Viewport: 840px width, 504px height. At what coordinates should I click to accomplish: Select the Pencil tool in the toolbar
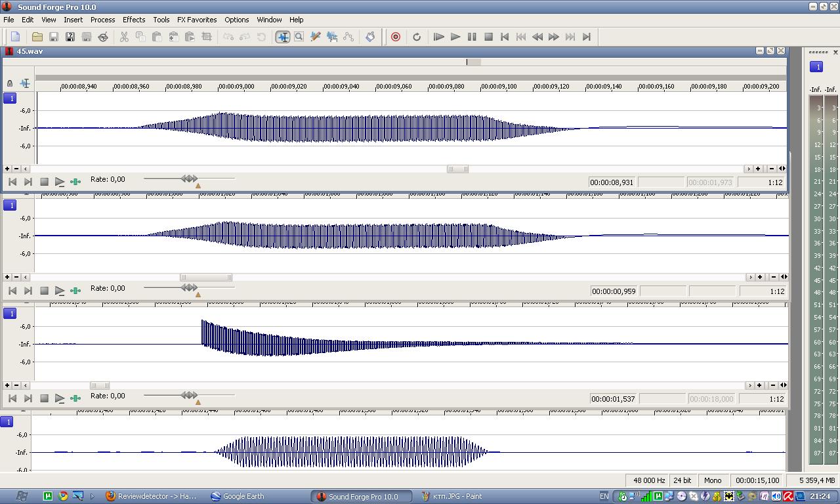315,37
